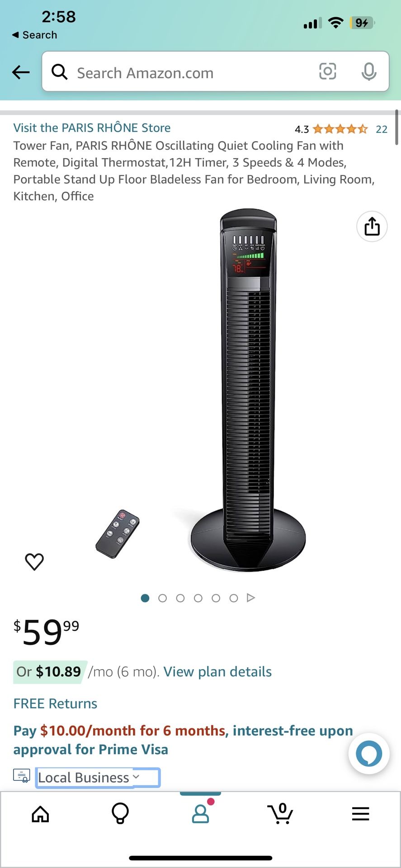Open the lightbulb Inspire tab
Image resolution: width=401 pixels, height=868 pixels.
120,814
